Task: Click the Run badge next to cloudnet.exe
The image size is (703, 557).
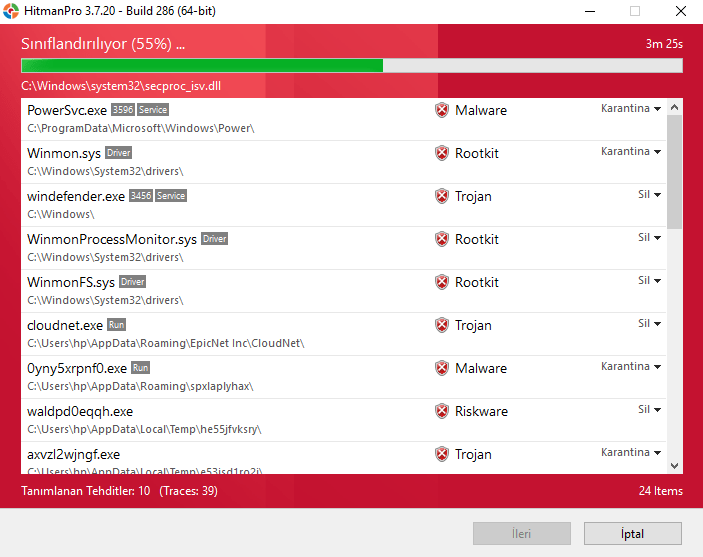Action: (x=117, y=325)
